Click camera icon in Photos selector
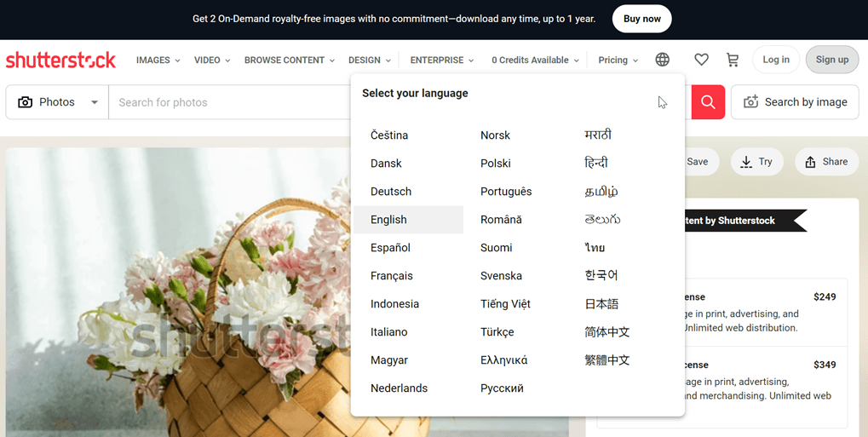This screenshot has height=437, width=868. [x=25, y=102]
